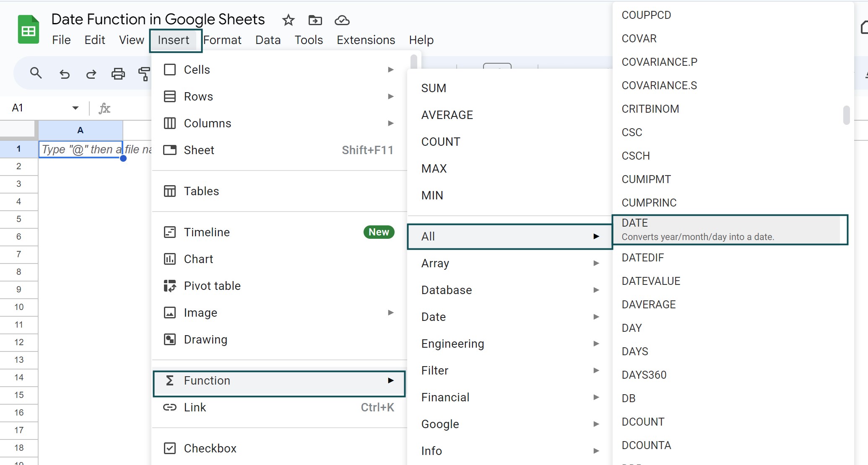Image resolution: width=868 pixels, height=465 pixels.
Task: Click the Cells menu icon
Action: point(170,70)
